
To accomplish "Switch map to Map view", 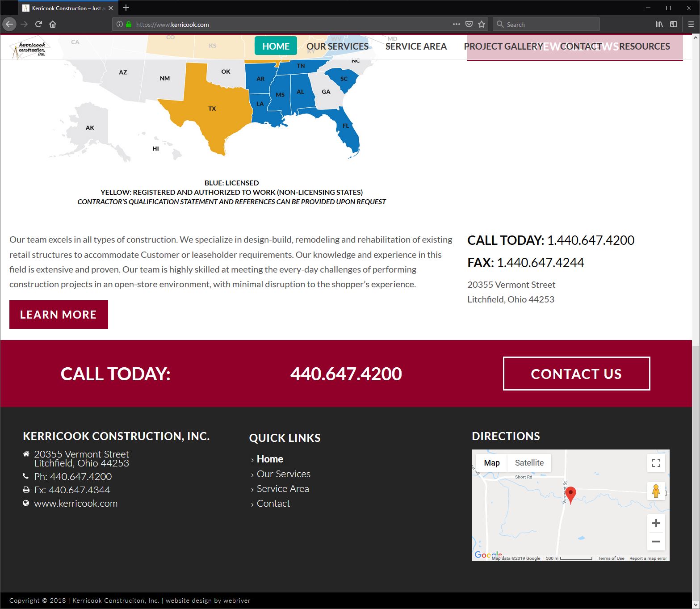I will [x=492, y=463].
